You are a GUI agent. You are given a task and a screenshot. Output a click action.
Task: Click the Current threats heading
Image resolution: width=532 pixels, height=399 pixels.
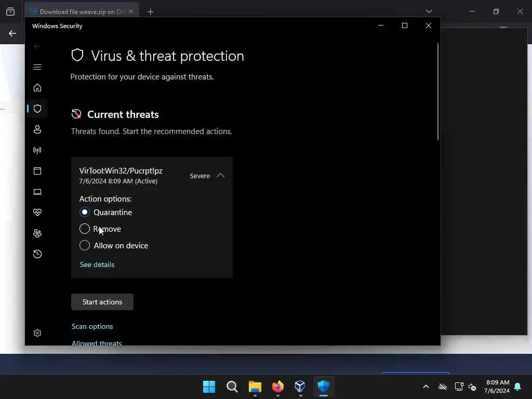[123, 115]
